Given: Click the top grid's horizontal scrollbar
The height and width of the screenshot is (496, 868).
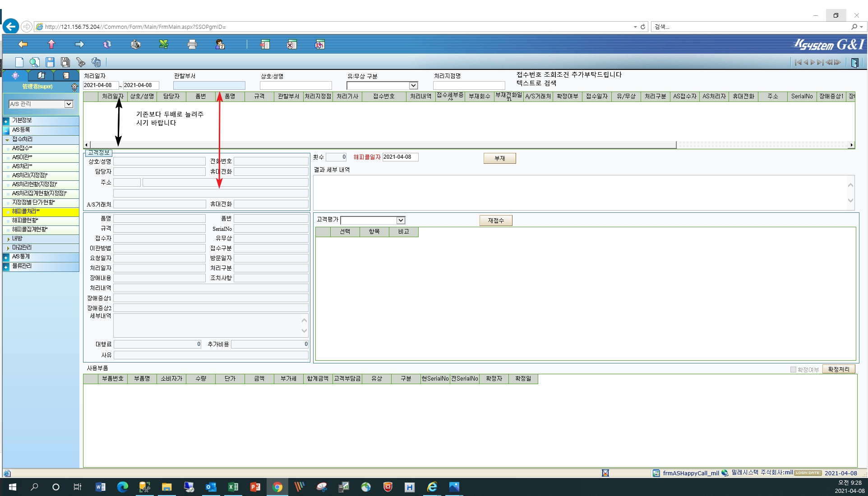Looking at the screenshot, I should click(x=383, y=145).
